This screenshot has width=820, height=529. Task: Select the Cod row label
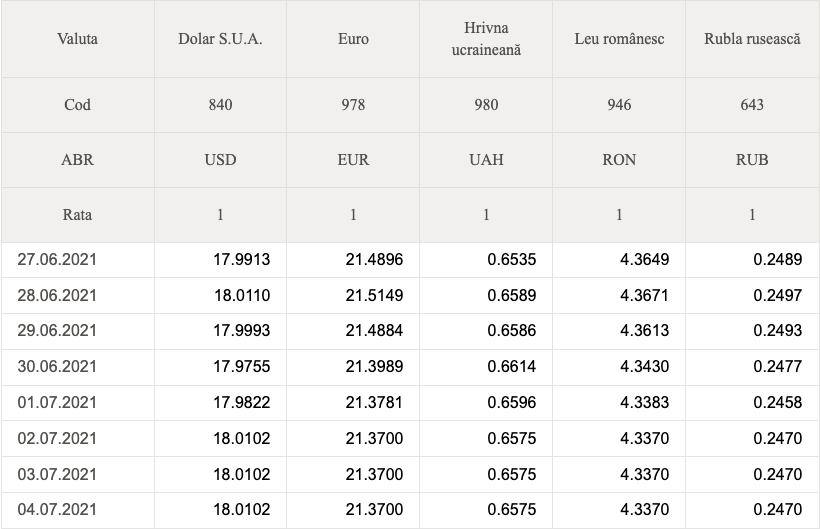[x=77, y=105]
